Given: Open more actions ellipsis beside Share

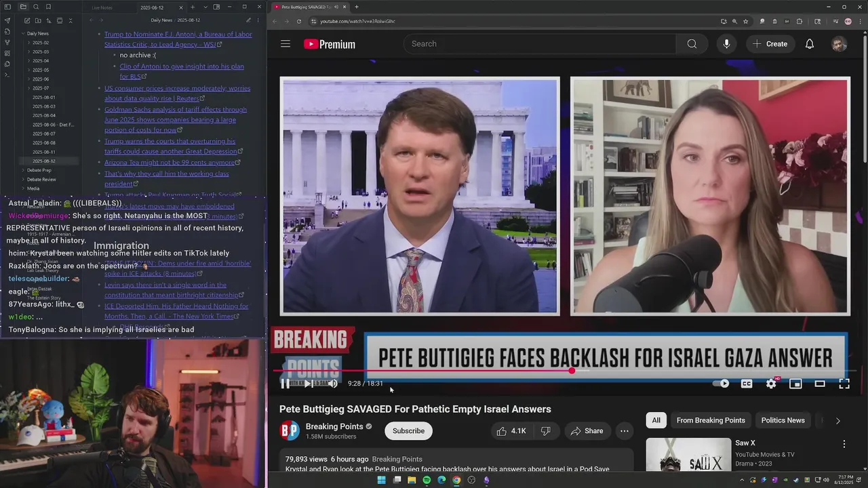Looking at the screenshot, I should 625,431.
